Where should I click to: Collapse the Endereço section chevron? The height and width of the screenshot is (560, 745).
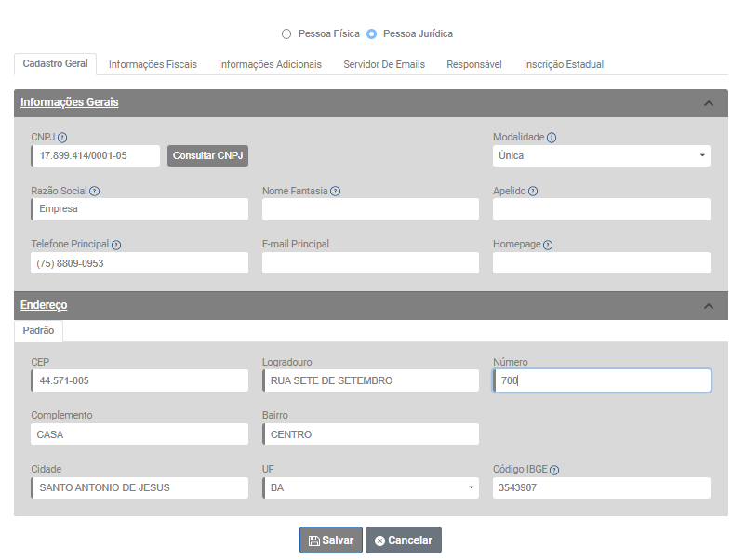[x=709, y=306]
